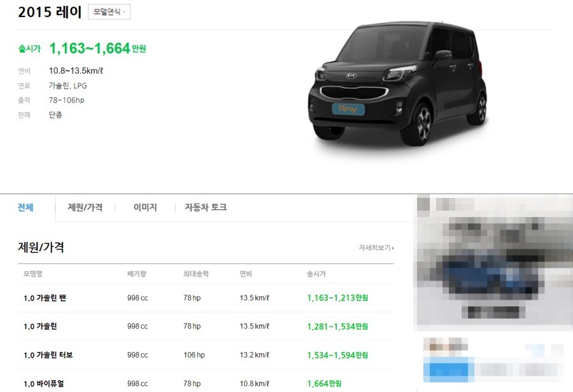The height and width of the screenshot is (392, 573).
Task: Switch to the 제원/가격 tab
Action: pyautogui.click(x=85, y=207)
